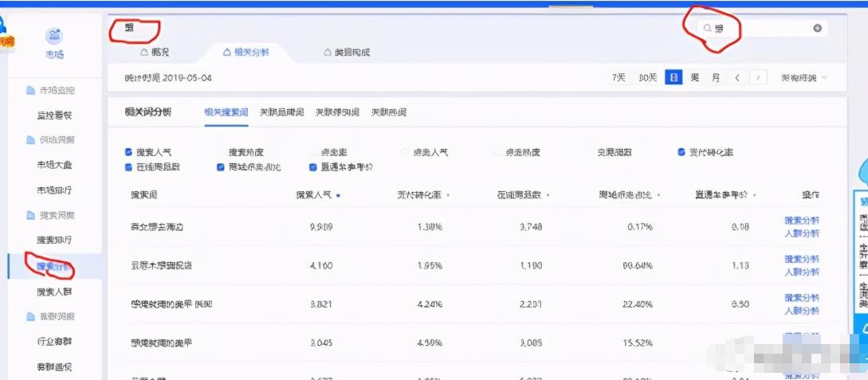Click the 搜索词 column header
This screenshot has height=380, width=868.
click(144, 195)
